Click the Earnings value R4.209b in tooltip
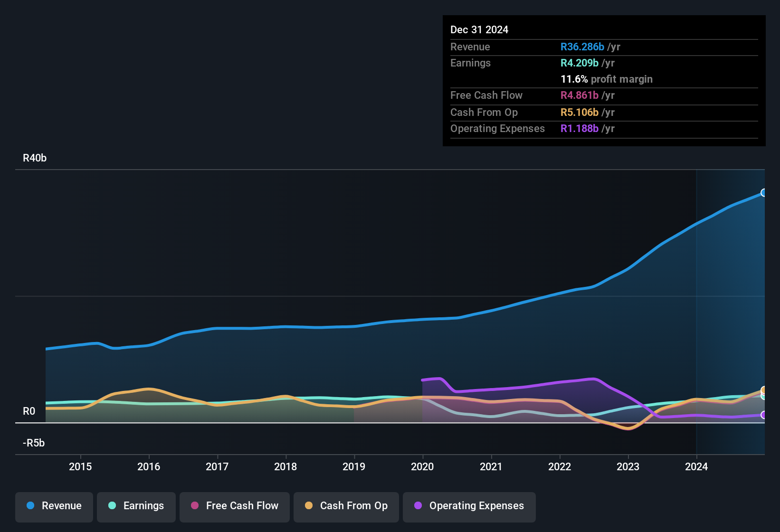Screen dimensions: 780x532 pos(579,63)
